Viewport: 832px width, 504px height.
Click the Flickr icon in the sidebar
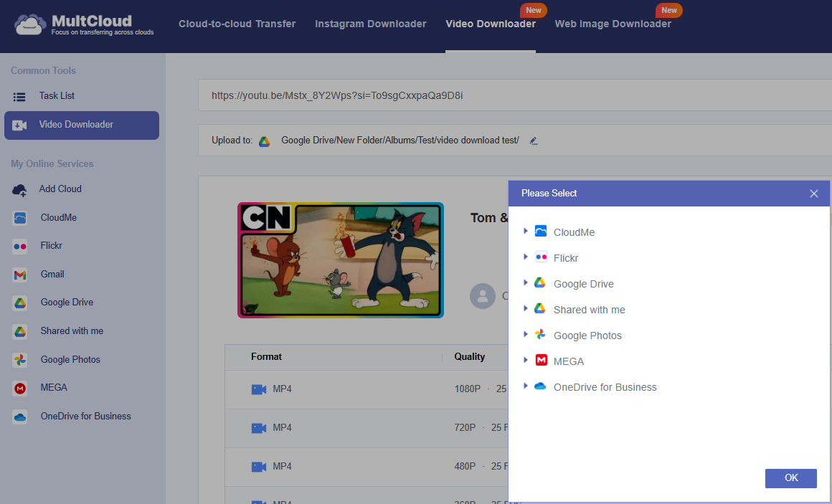coord(20,246)
